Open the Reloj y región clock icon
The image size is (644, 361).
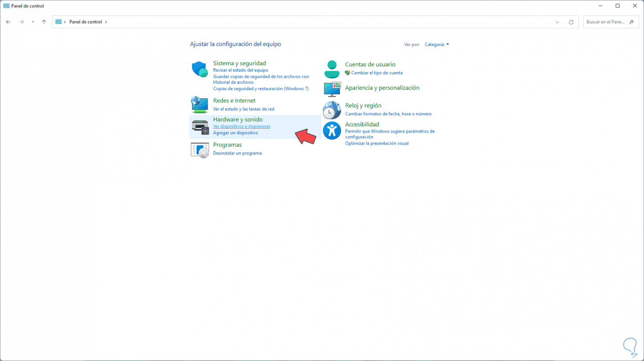pyautogui.click(x=332, y=110)
